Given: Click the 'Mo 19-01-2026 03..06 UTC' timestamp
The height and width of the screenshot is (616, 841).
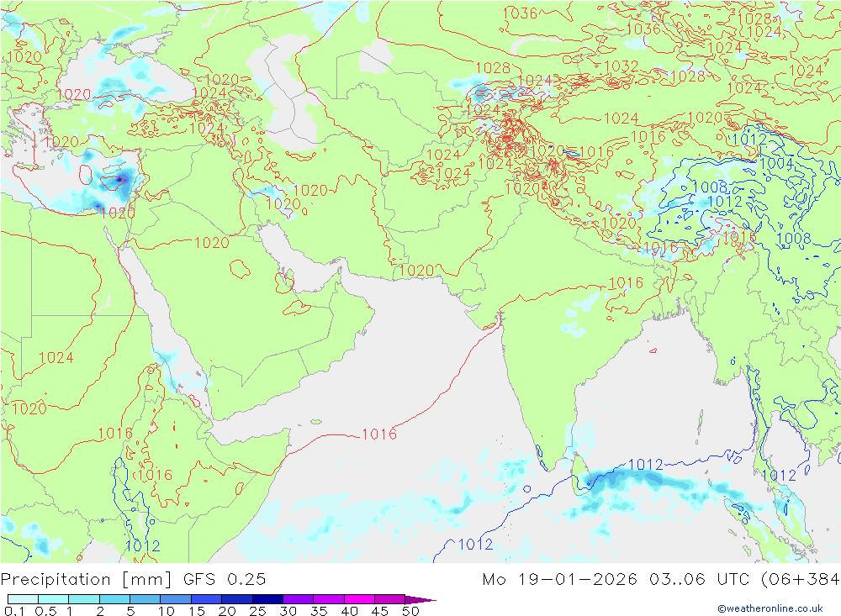Looking at the screenshot, I should (618, 580).
